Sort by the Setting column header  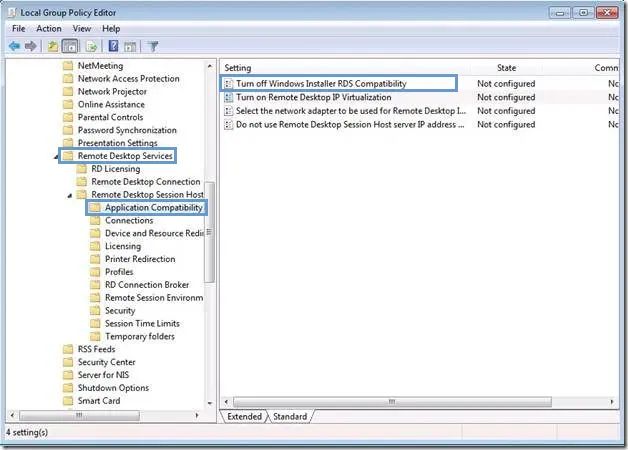point(238,68)
